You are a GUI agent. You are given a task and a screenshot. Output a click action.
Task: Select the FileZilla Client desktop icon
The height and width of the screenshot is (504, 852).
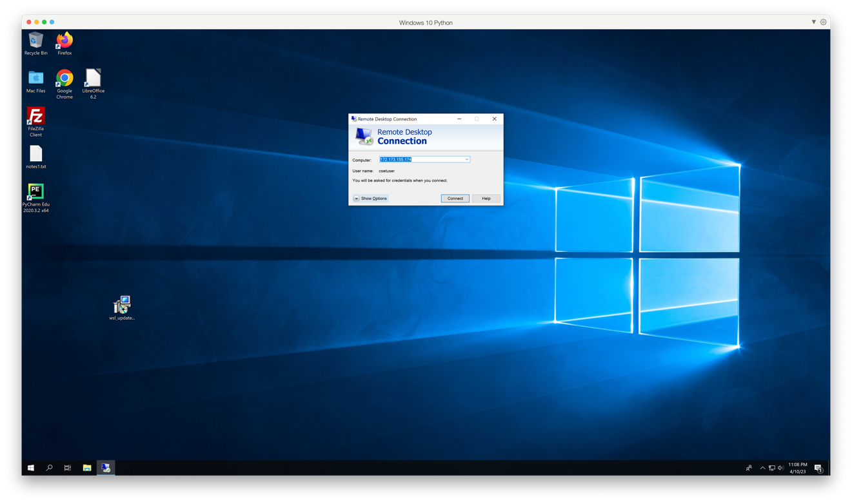point(35,122)
